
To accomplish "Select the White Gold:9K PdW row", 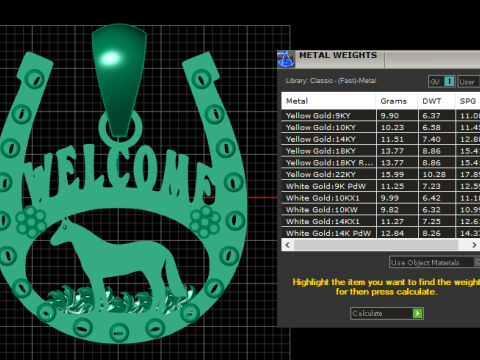I will [x=381, y=186].
